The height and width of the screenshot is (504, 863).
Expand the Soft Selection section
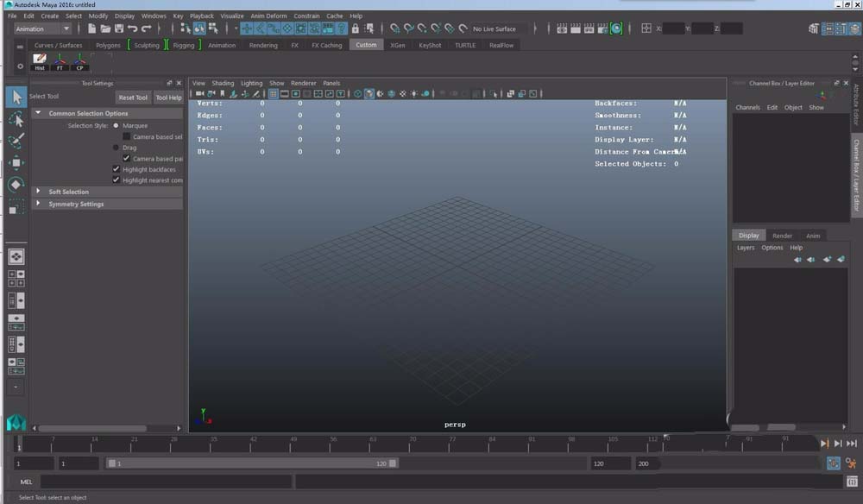point(68,192)
